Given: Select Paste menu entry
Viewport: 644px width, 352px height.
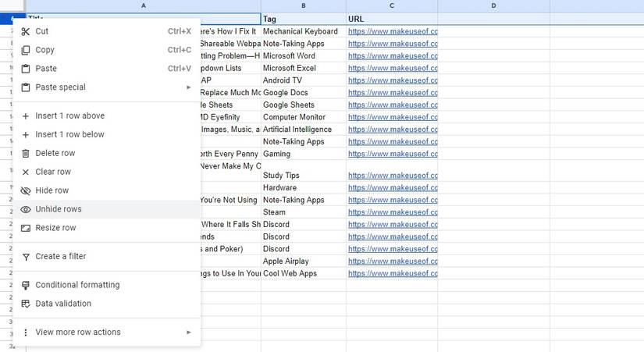Looking at the screenshot, I should tap(107, 68).
